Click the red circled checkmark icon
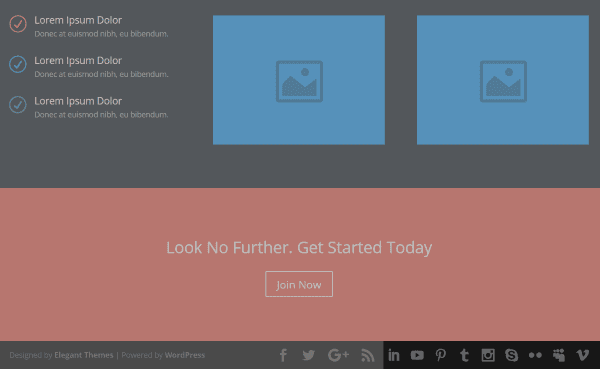Image resolution: width=600 pixels, height=369 pixels. [x=18, y=24]
